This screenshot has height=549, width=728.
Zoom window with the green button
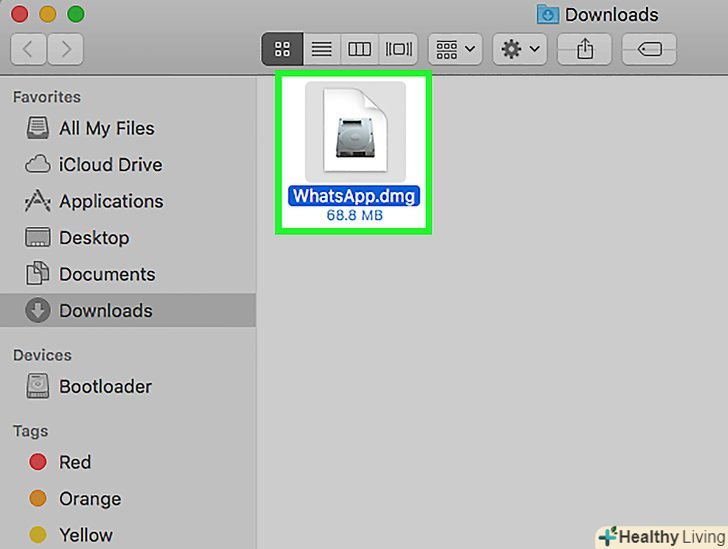76,14
